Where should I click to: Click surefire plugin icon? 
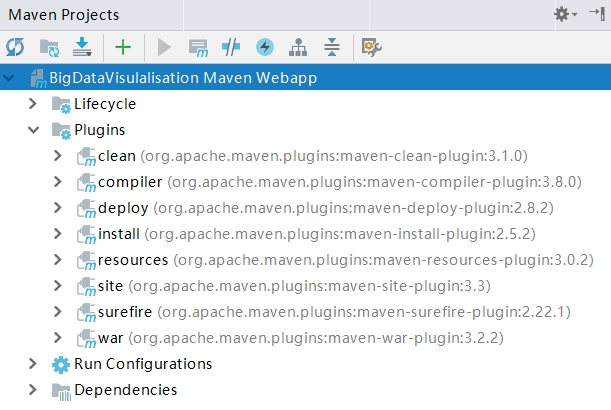click(86, 313)
